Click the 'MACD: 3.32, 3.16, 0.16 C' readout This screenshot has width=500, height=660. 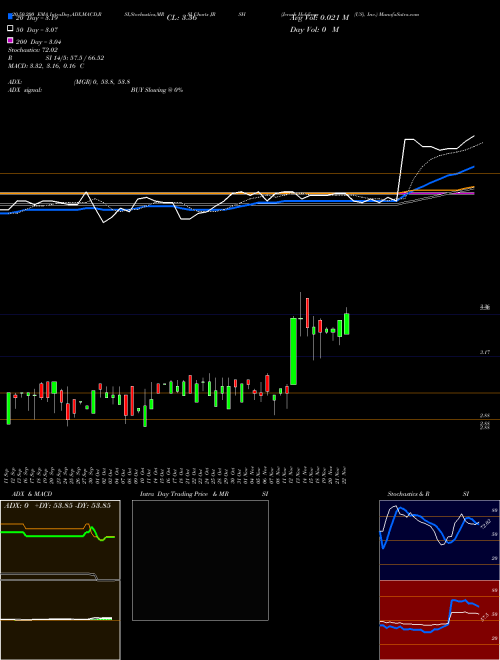pos(46,66)
